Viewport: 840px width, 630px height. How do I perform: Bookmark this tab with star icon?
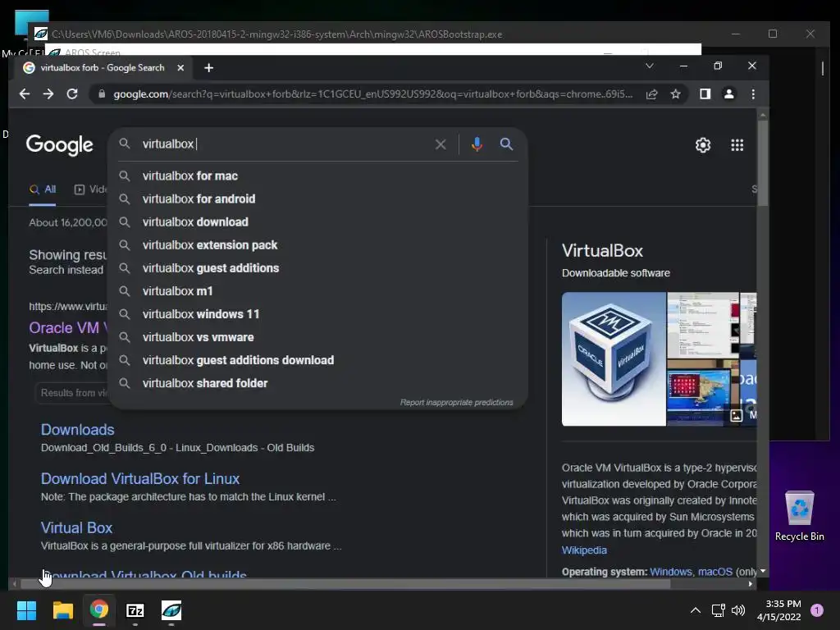676,94
